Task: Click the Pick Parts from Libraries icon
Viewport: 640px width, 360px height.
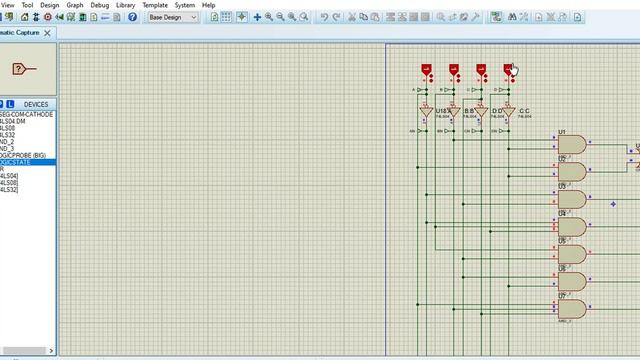Action: pos(441,17)
